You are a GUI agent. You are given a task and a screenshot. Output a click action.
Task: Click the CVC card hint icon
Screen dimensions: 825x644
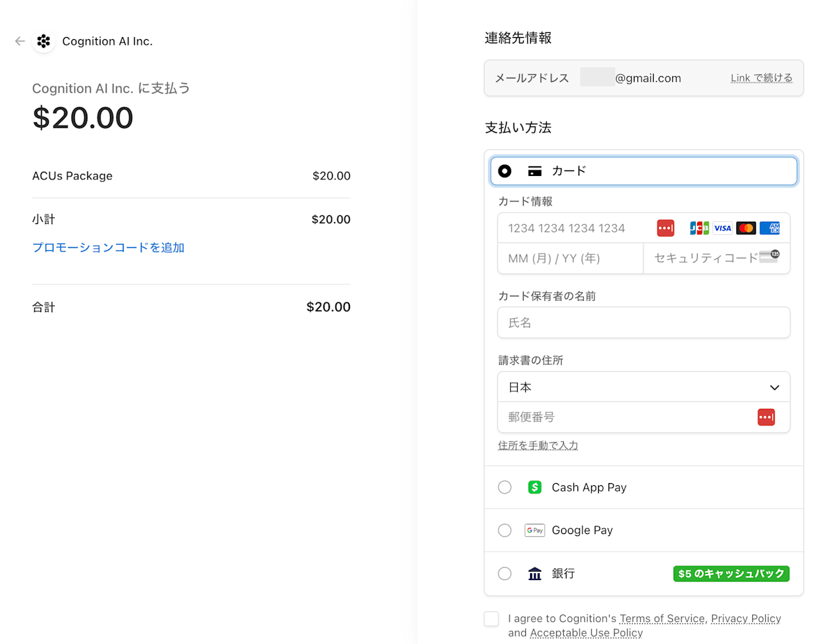pos(769,258)
